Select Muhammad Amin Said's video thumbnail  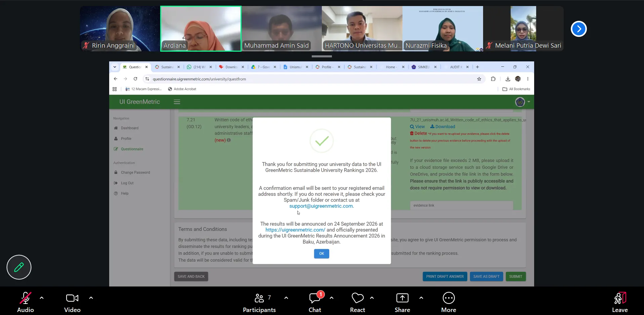(x=282, y=29)
